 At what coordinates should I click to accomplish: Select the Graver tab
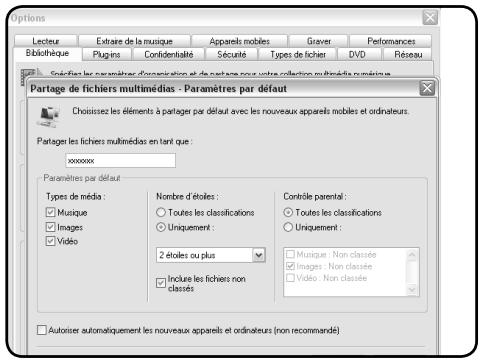click(x=319, y=41)
